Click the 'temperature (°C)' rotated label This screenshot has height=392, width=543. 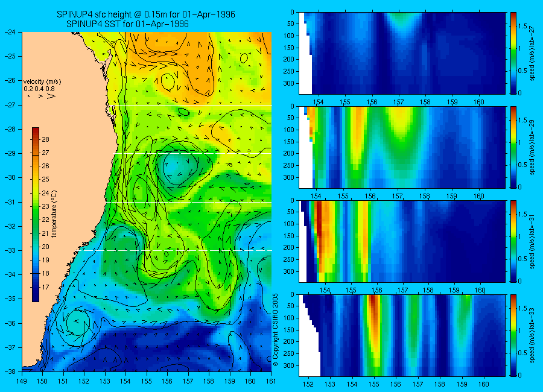[x=54, y=214]
